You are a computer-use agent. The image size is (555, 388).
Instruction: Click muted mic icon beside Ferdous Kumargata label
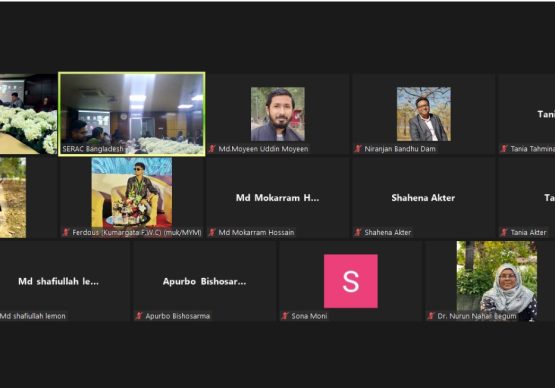[x=66, y=232]
